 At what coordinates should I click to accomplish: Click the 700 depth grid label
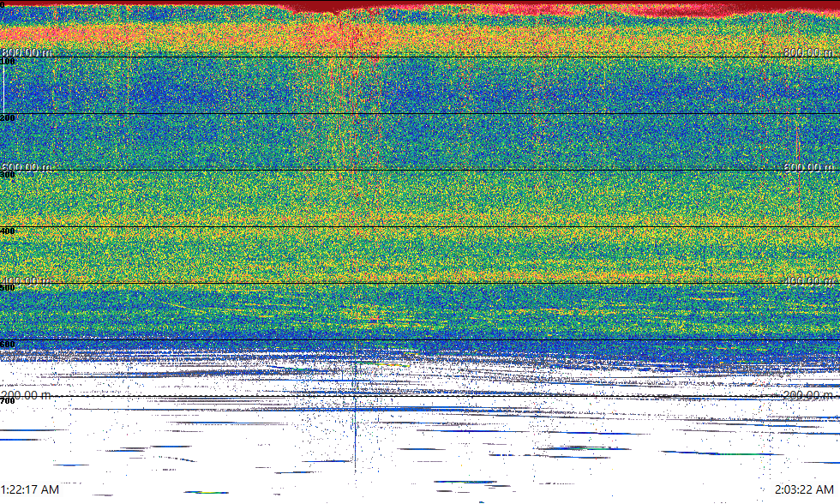[8, 401]
